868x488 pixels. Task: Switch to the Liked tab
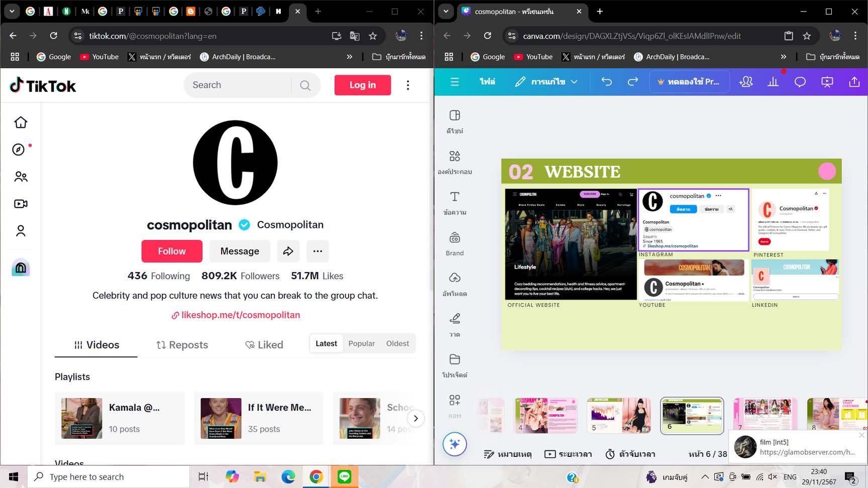[x=264, y=345]
